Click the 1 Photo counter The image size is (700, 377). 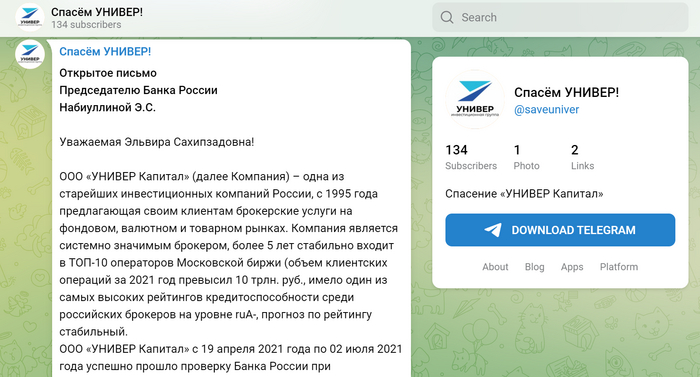[526, 157]
